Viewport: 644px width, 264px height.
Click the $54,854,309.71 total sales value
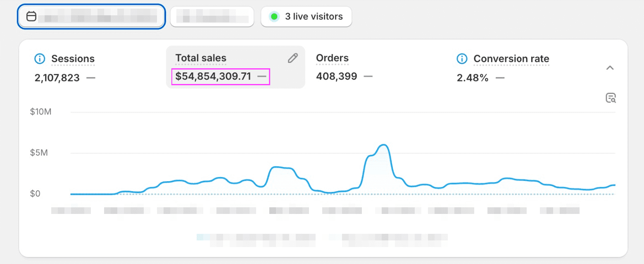pos(213,77)
